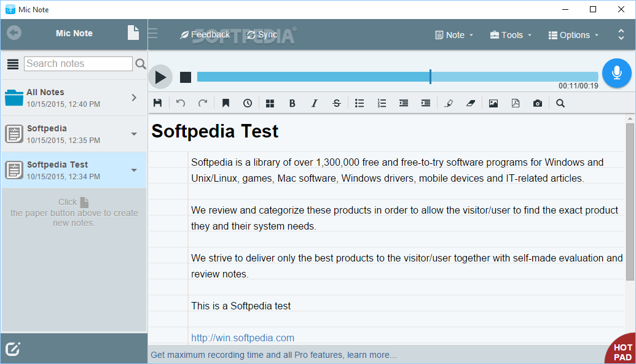Viewport: 636px width, 364px height.
Task: Insert an image into the note
Action: click(x=493, y=103)
